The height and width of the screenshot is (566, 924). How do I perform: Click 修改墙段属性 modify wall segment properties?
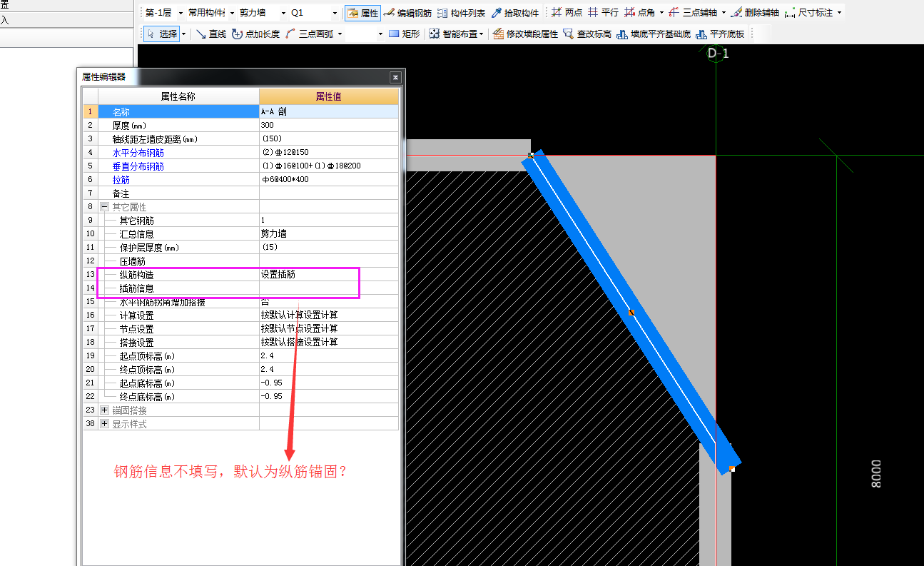[x=525, y=34]
